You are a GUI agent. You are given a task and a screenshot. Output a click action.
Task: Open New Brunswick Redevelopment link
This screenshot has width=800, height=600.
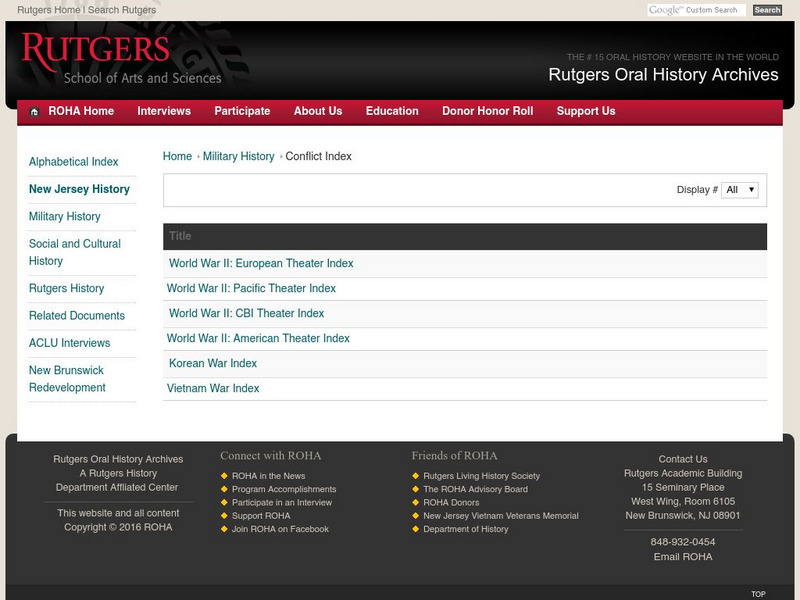pos(67,379)
